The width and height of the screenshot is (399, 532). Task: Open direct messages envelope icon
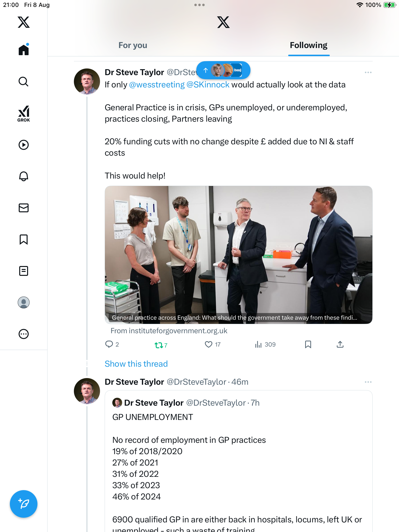[24, 208]
